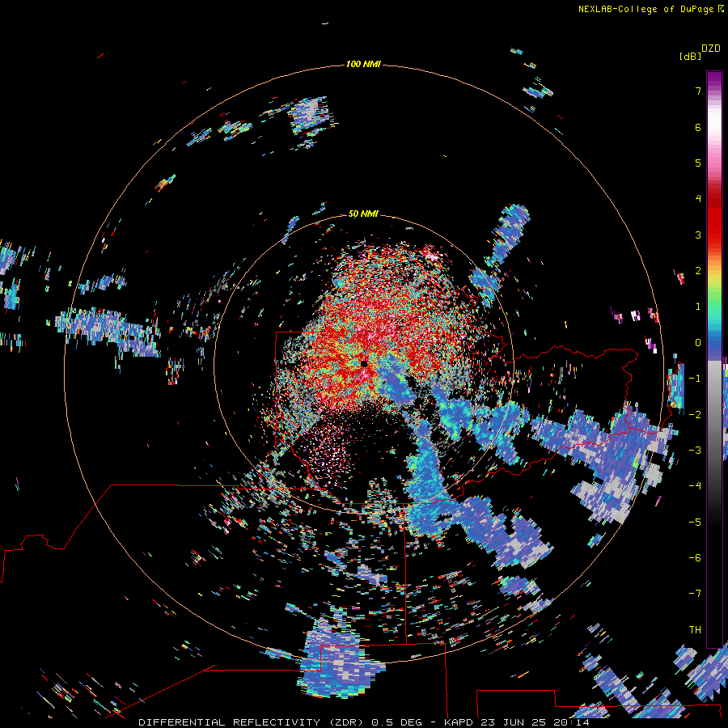Image resolution: width=728 pixels, height=728 pixels.
Task: Click the -7 value on color scale
Action: pyautogui.click(x=695, y=594)
